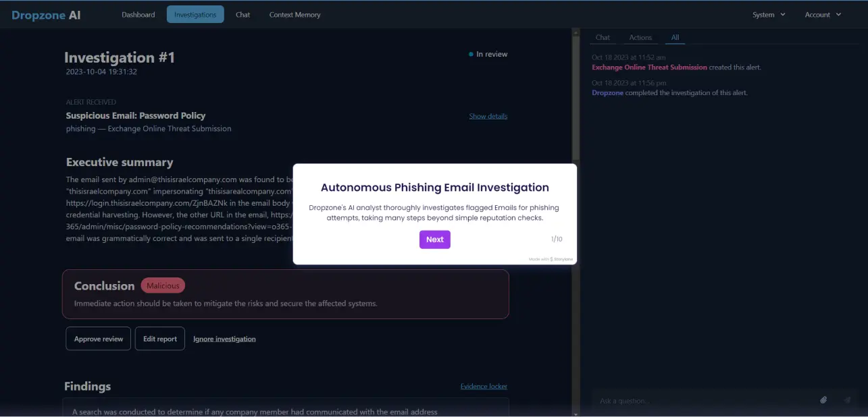Image resolution: width=868 pixels, height=417 pixels.
Task: Click the send message arrow icon
Action: coord(847,400)
